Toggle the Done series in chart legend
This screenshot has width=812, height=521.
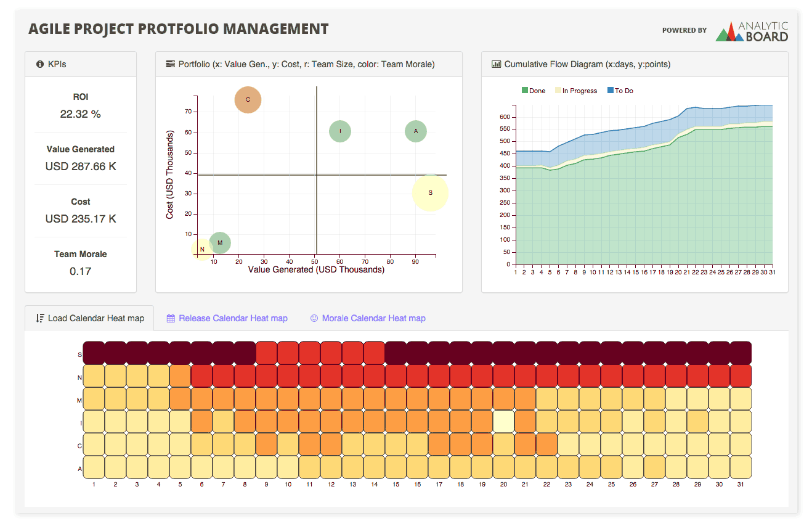pos(534,91)
